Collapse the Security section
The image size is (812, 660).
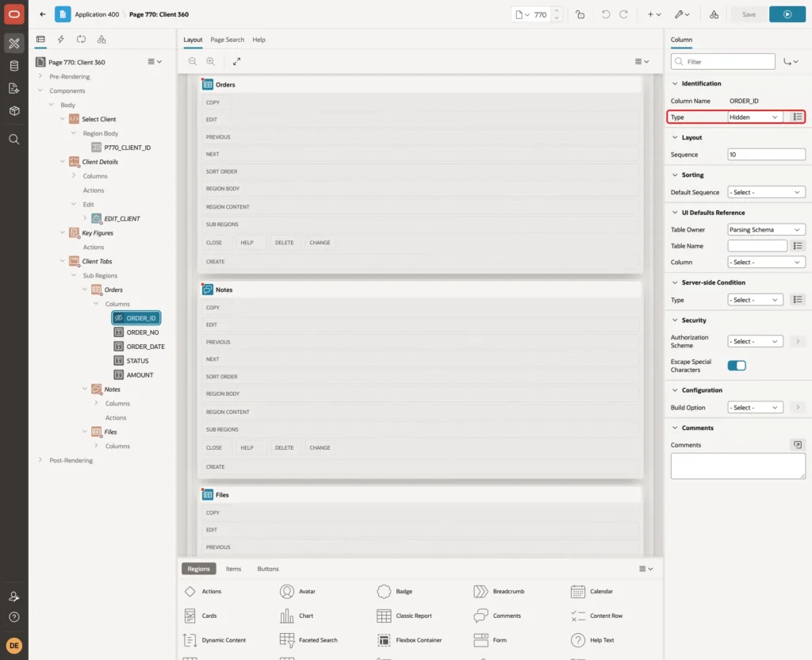(x=675, y=320)
